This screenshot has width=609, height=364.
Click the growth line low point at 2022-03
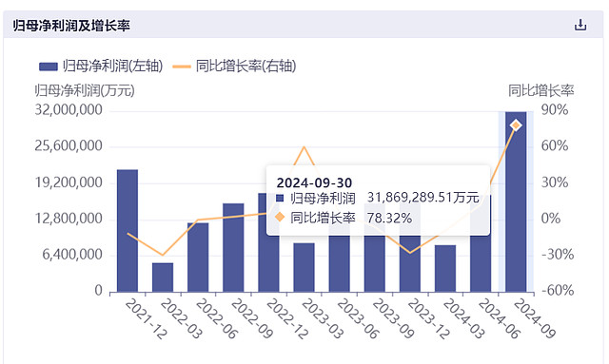click(163, 255)
